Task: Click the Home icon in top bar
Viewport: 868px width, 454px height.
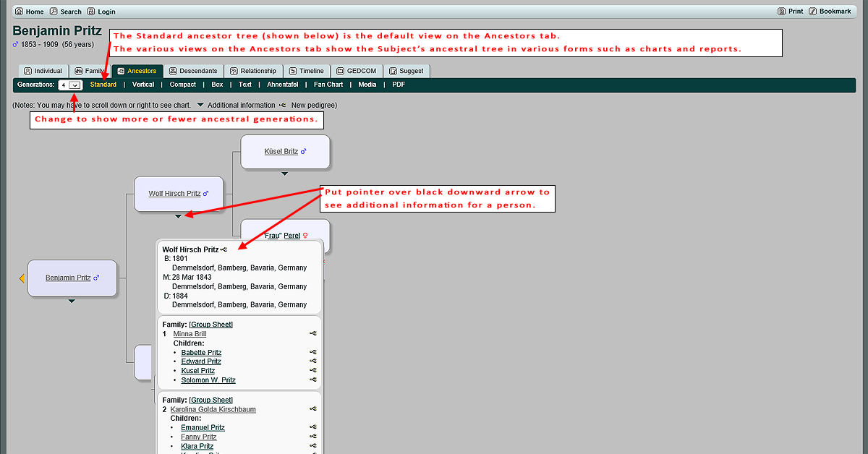Action: coord(18,12)
